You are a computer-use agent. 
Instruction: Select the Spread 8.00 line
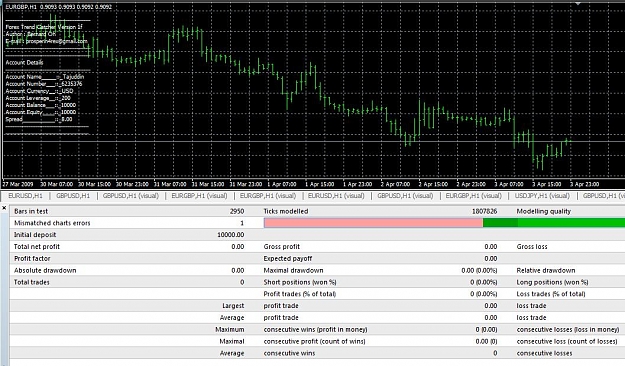click(39, 119)
